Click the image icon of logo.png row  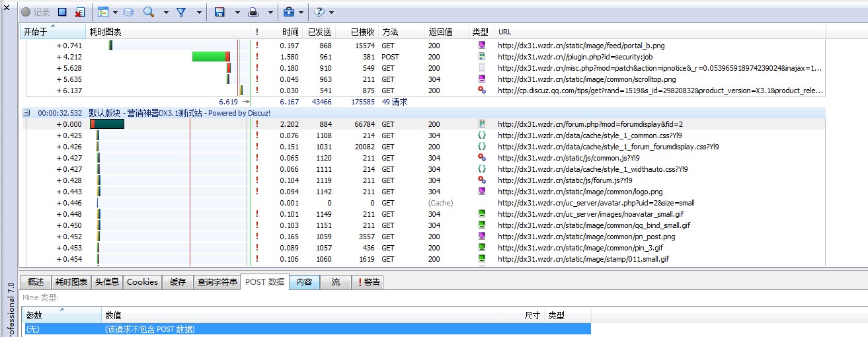482,192
